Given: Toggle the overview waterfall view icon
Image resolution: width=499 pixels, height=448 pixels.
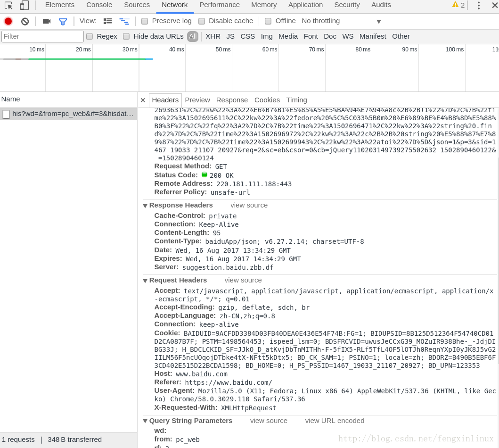Looking at the screenshot, I should 124,21.
